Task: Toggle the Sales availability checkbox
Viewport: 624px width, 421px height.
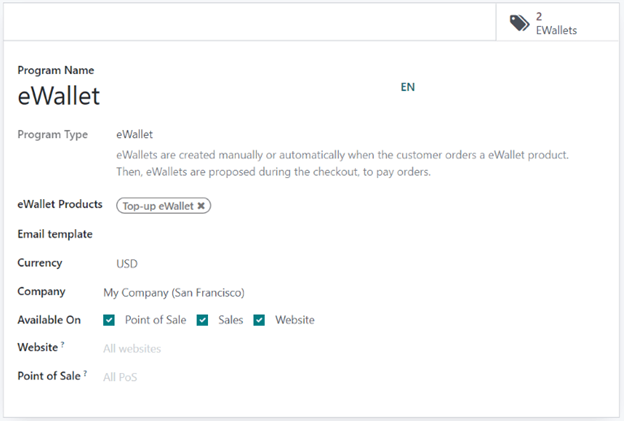Action: pyautogui.click(x=202, y=320)
